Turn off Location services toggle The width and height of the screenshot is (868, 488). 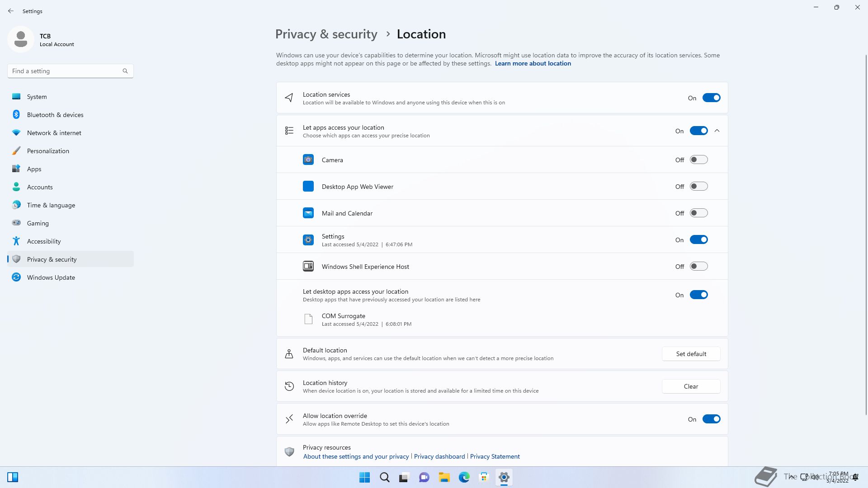point(711,98)
